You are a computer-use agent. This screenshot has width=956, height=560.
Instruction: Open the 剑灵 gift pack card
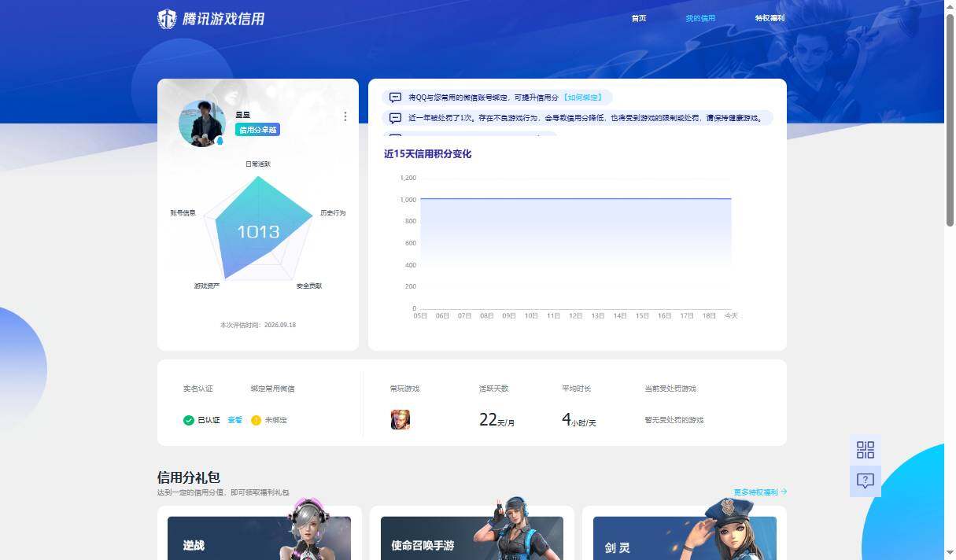[x=685, y=534]
